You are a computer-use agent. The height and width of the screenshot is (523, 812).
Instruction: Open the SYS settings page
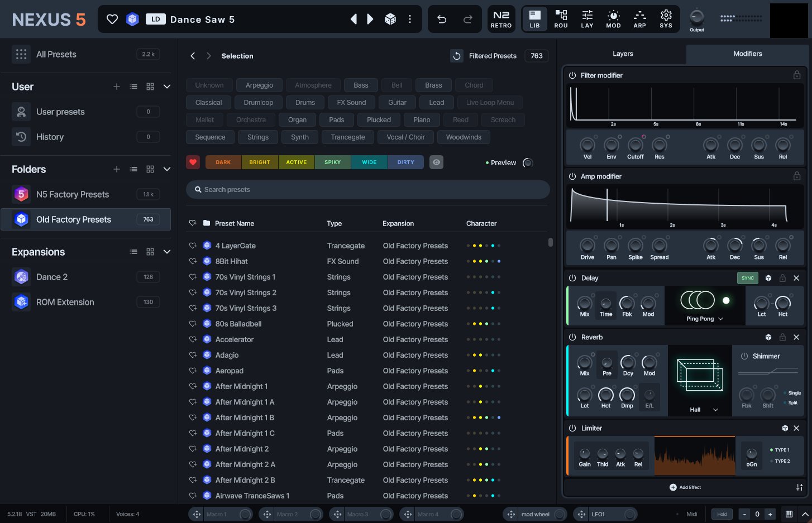(x=666, y=19)
